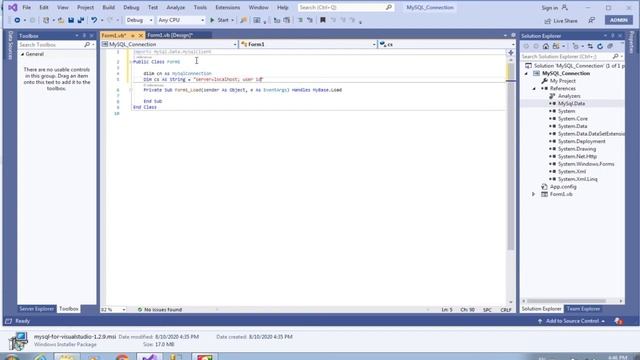The height and width of the screenshot is (360, 640).
Task: Click the Solution Explorer horizontal scrollbar
Action: (x=567, y=301)
